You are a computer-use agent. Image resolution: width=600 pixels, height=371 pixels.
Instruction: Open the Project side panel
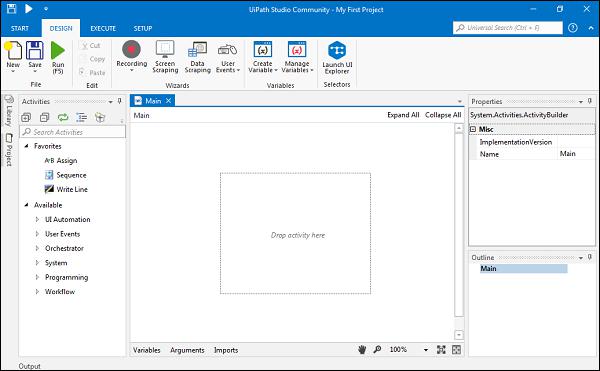tap(9, 150)
